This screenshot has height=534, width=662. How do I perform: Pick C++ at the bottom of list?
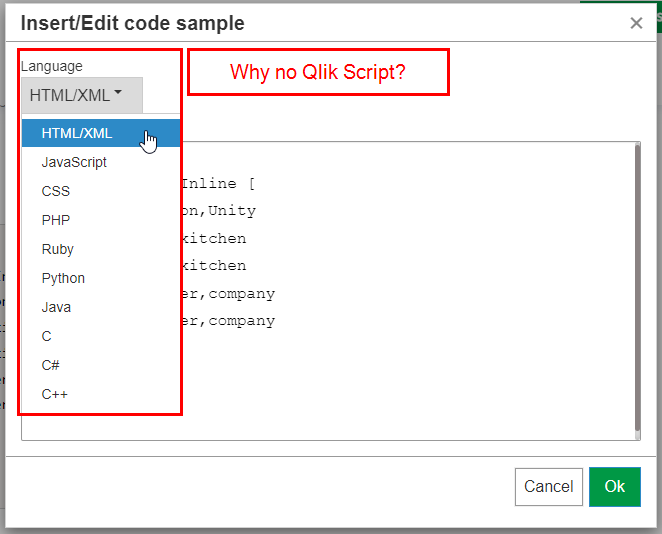55,394
